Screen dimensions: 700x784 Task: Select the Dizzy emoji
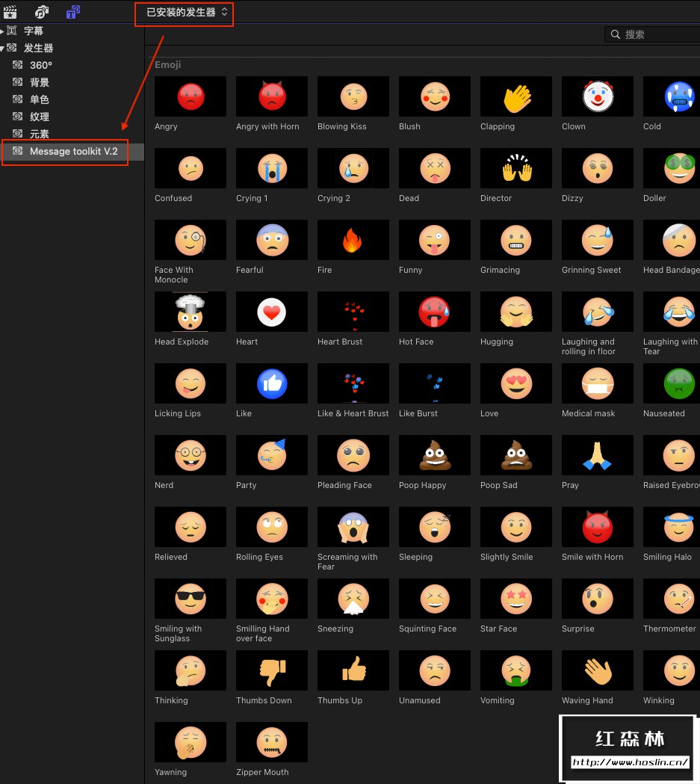pyautogui.click(x=598, y=168)
